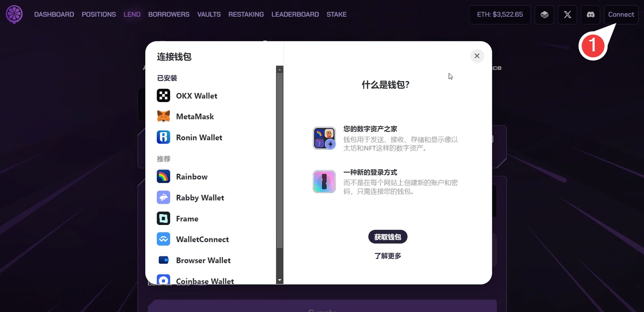
Task: Open the 了解更多 link
Action: point(388,256)
